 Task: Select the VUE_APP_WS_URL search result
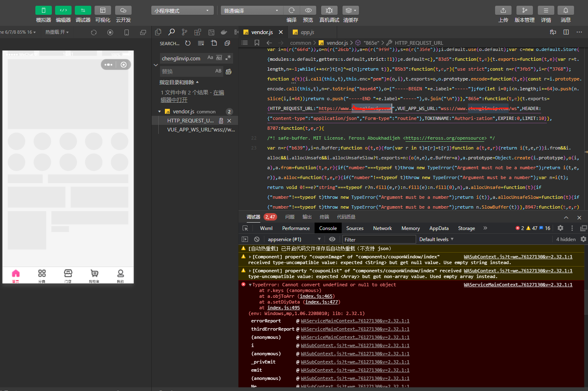click(201, 130)
